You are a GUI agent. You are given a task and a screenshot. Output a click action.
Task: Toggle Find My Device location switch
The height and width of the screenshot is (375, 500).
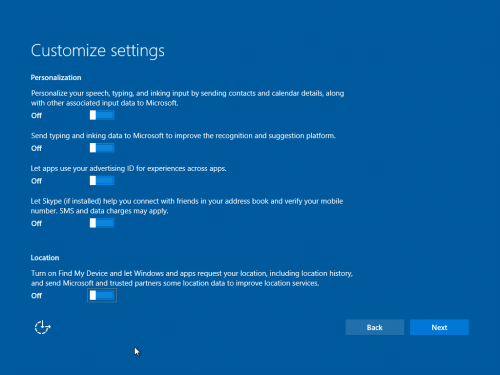102,295
